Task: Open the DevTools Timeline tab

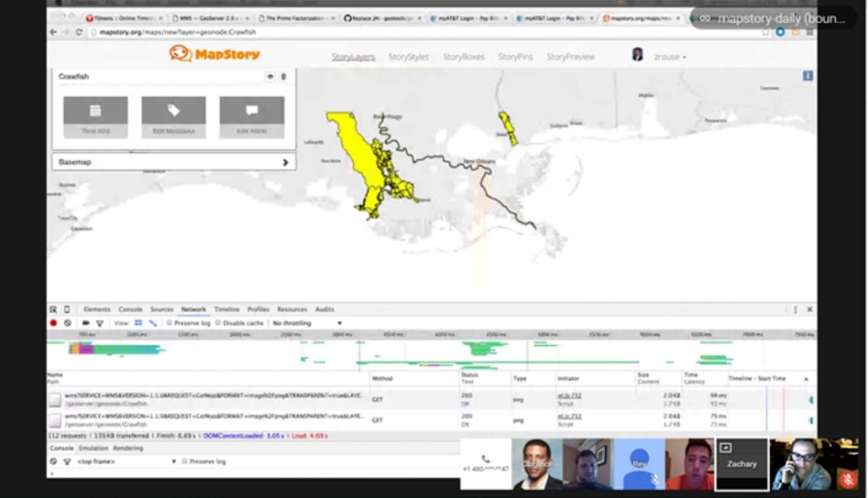Action: click(227, 309)
